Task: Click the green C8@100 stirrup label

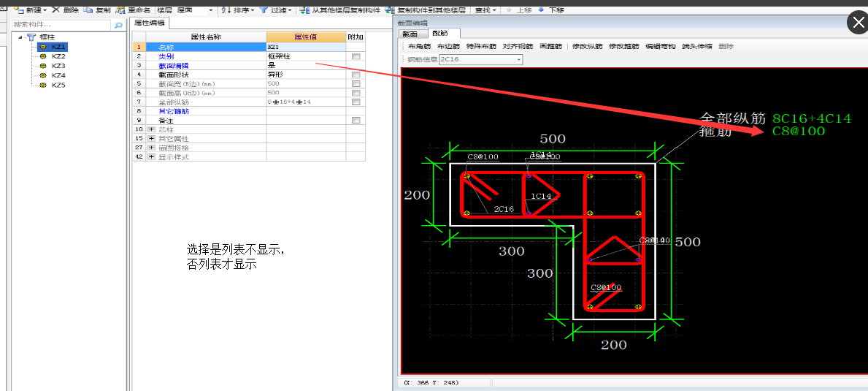Action: click(x=798, y=132)
